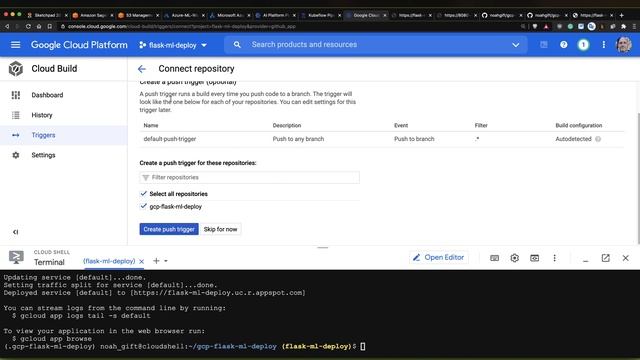Image resolution: width=640 pixels, height=360 pixels.
Task: Click the Push to any branch description
Action: coord(298,139)
